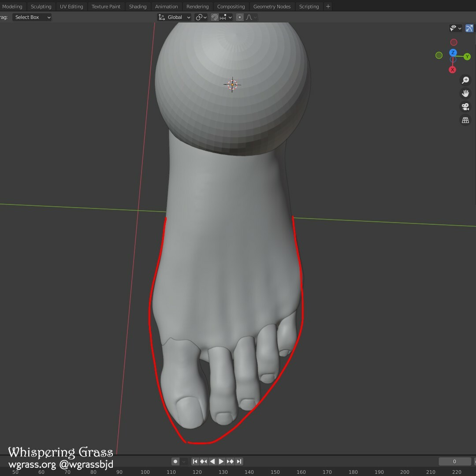476x476 pixels.
Task: Open proportional editing falloff dropdown
Action: coord(251,17)
